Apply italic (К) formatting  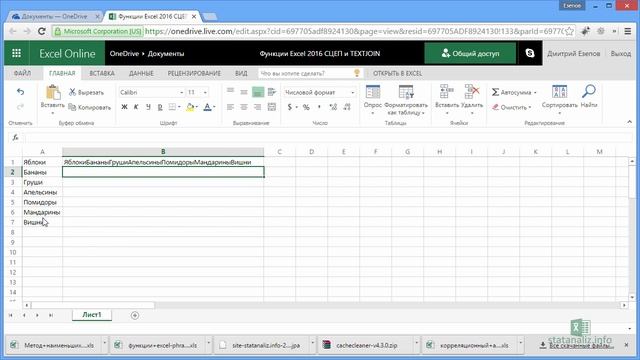136,107
